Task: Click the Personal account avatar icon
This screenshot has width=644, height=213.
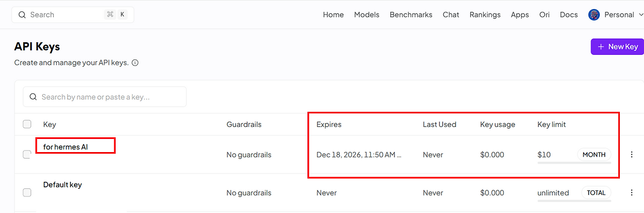Action: pos(594,15)
